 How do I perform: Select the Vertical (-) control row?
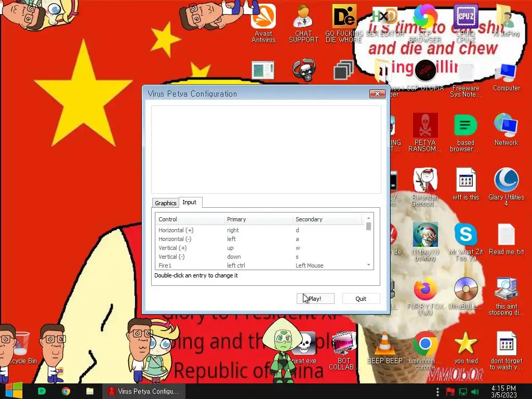pos(260,257)
